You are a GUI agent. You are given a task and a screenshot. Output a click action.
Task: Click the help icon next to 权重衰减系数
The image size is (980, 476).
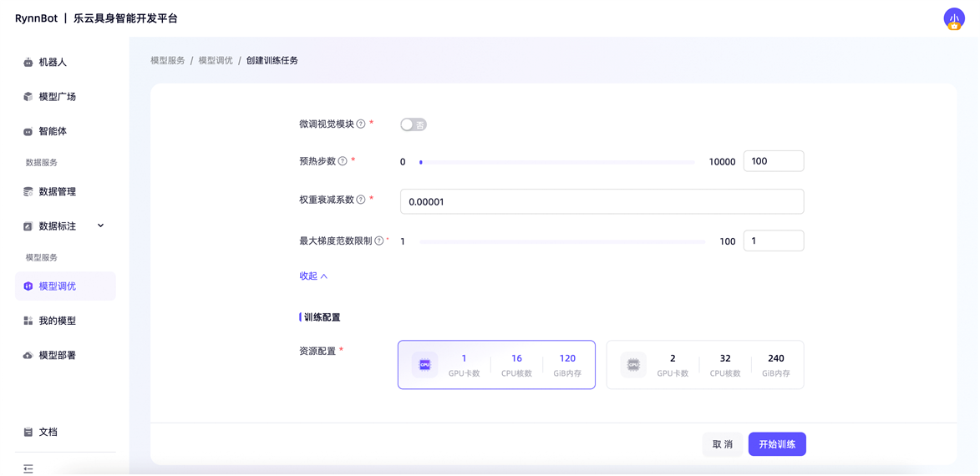[361, 200]
